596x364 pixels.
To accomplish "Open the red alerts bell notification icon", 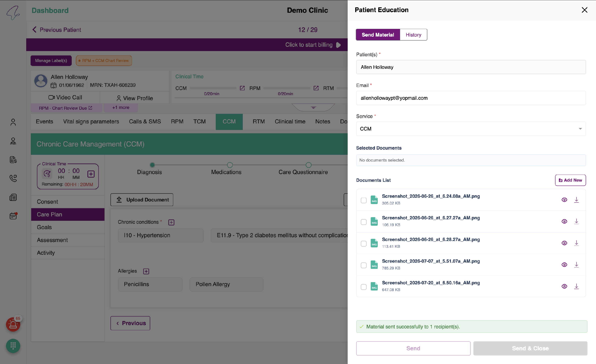I will (x=13, y=324).
